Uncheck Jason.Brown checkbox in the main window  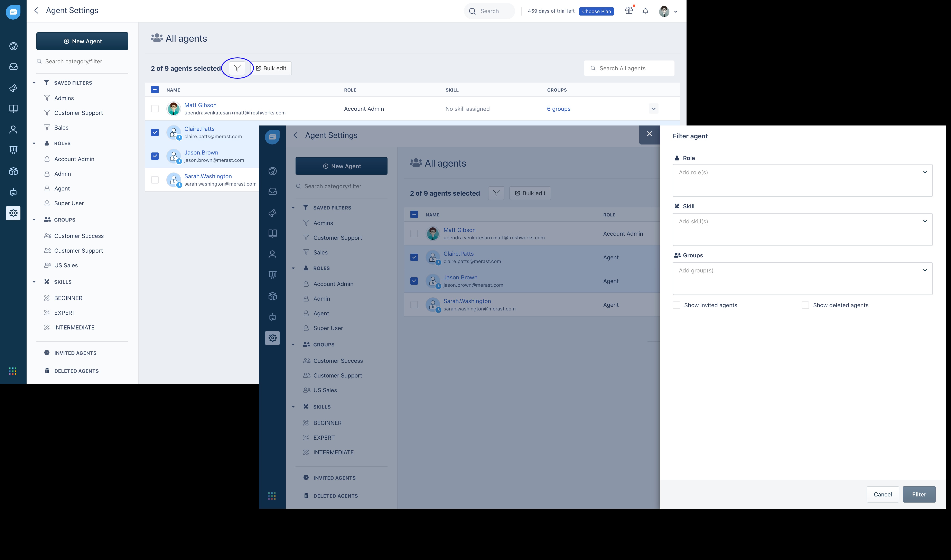(x=155, y=156)
